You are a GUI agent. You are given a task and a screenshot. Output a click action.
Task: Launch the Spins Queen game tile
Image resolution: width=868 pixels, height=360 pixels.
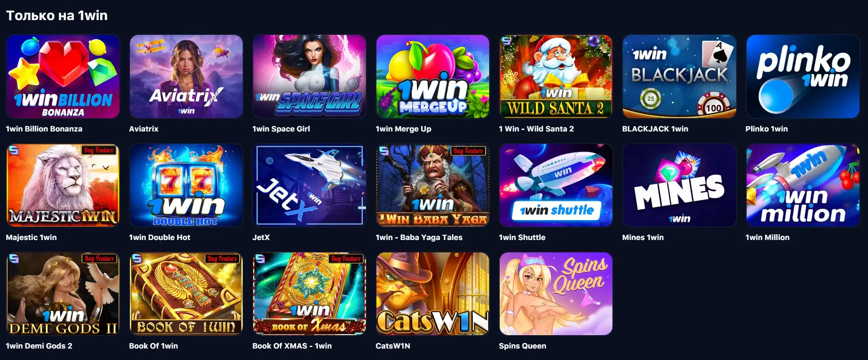click(x=556, y=294)
